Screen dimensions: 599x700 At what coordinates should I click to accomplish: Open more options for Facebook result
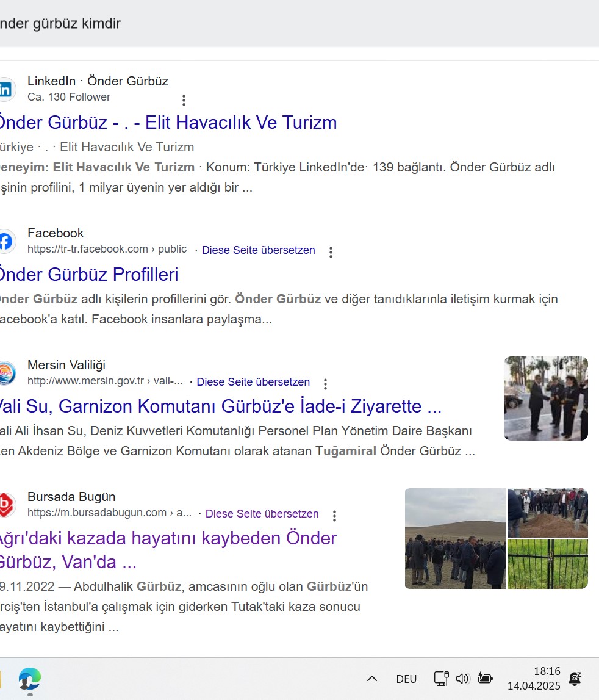[x=331, y=252]
